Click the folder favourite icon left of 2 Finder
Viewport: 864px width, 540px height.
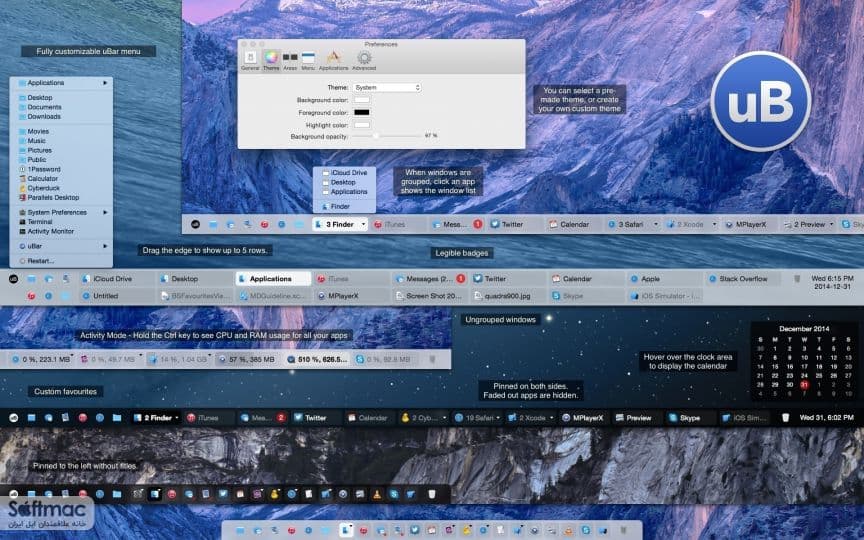(x=117, y=418)
